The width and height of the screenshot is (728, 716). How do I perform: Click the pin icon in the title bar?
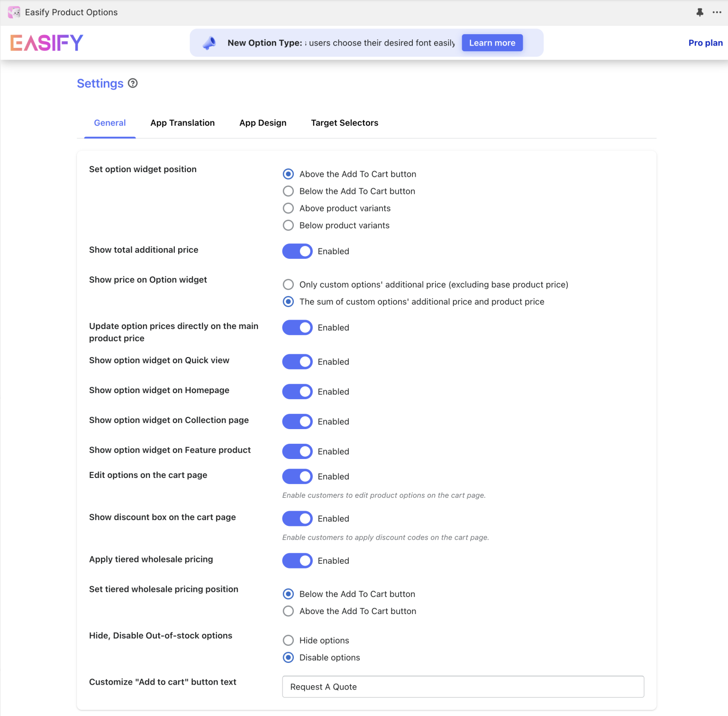[x=700, y=12]
